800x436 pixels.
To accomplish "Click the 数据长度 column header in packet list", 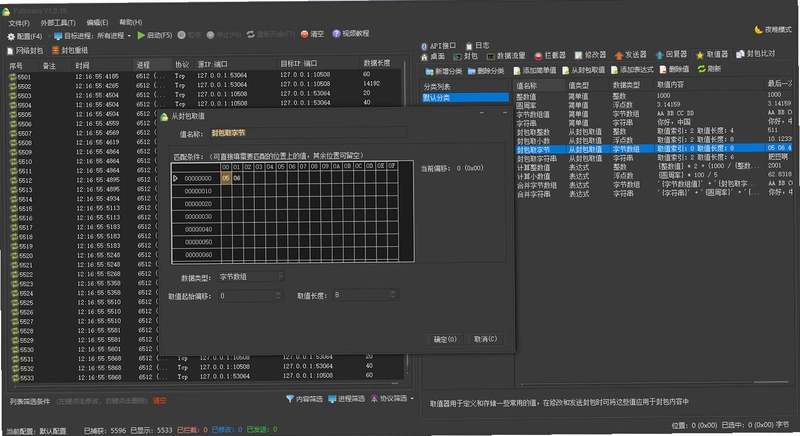I will (381, 63).
